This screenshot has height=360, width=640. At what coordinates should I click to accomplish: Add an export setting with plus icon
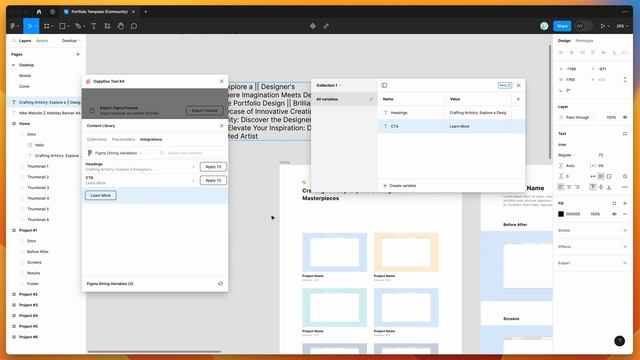click(x=625, y=263)
